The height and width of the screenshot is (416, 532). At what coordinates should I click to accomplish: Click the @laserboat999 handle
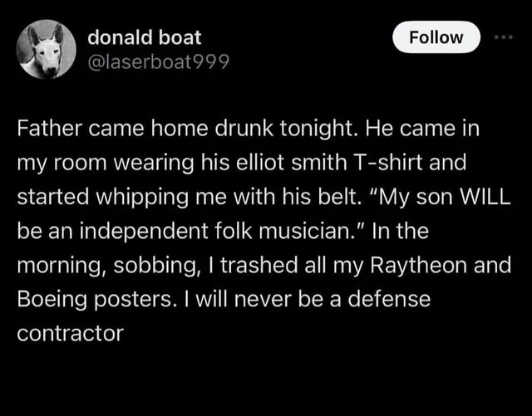click(x=158, y=61)
